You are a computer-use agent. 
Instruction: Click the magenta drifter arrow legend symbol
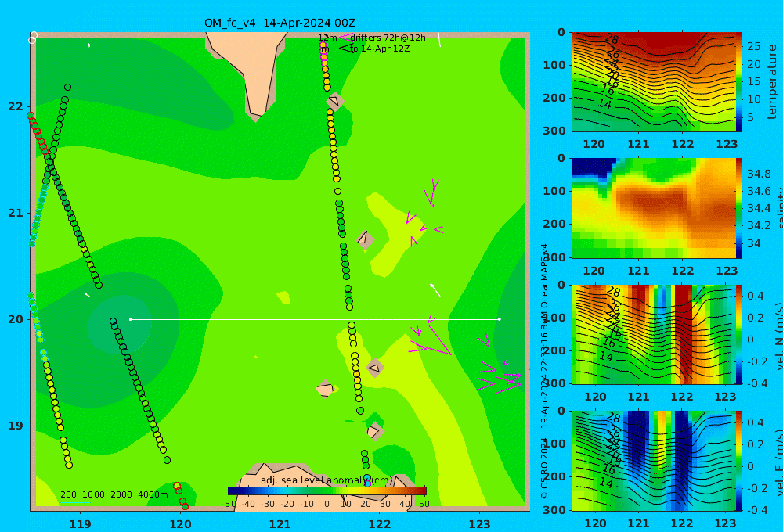tap(345, 38)
